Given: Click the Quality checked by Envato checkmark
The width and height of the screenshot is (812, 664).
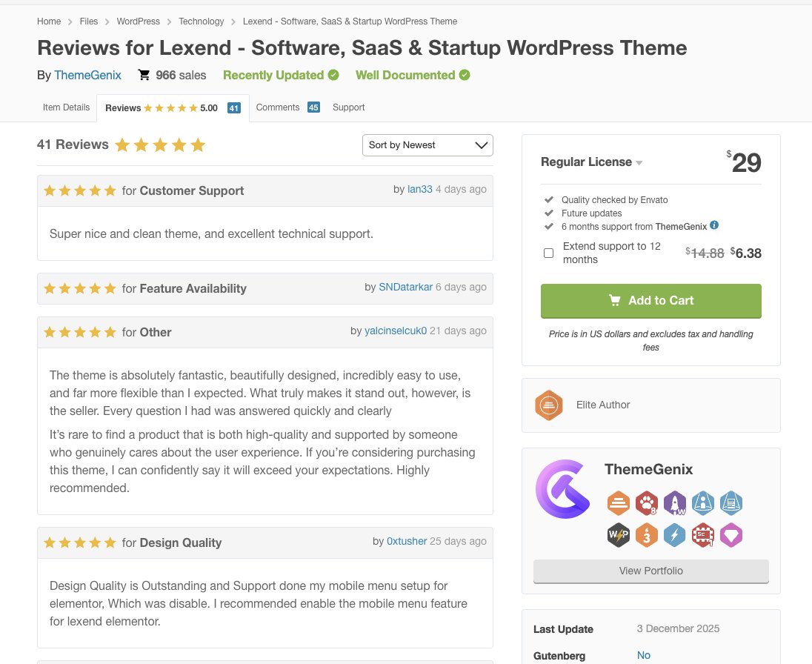Looking at the screenshot, I should (x=549, y=199).
